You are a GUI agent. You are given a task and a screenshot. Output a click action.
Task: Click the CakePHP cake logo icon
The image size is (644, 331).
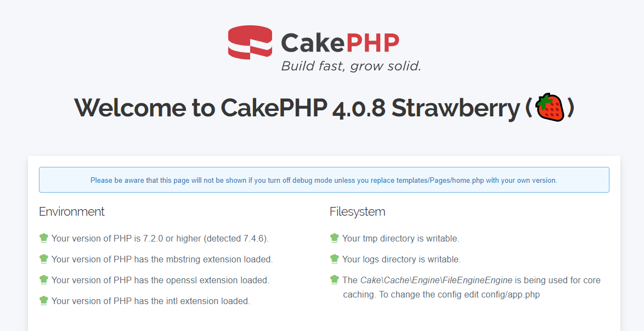(x=250, y=42)
